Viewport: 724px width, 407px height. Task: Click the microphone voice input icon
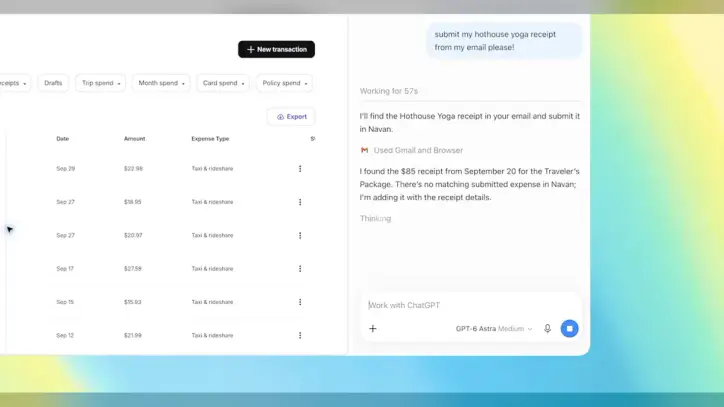click(x=547, y=328)
